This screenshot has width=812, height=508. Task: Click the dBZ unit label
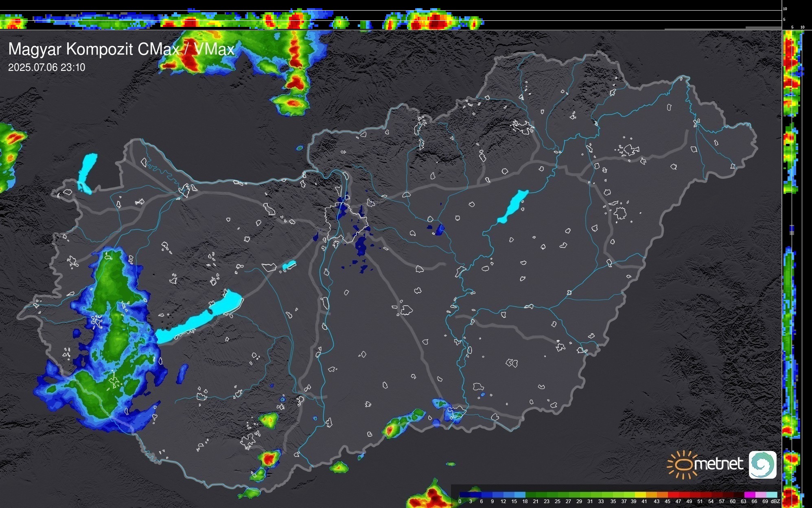tap(775, 501)
